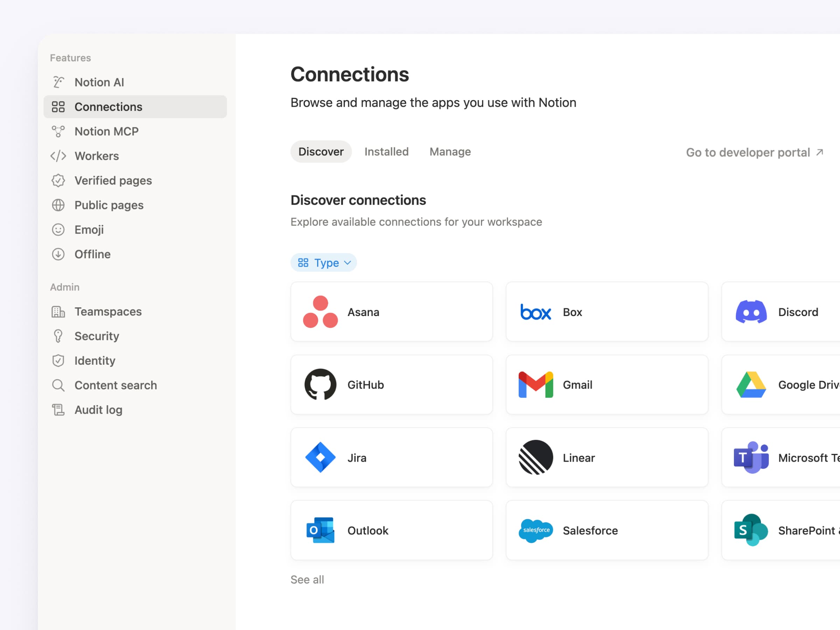Open the GitHub connection card name
840x630 pixels.
click(365, 385)
